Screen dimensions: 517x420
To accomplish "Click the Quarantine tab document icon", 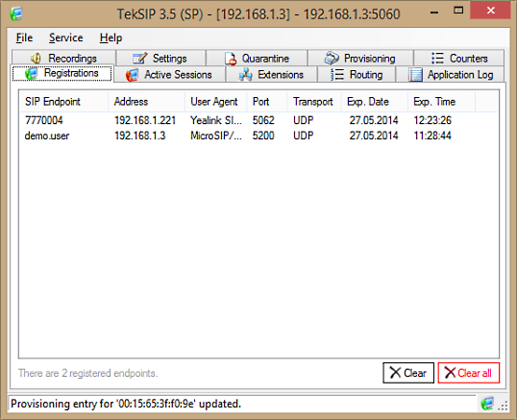I will pos(231,59).
